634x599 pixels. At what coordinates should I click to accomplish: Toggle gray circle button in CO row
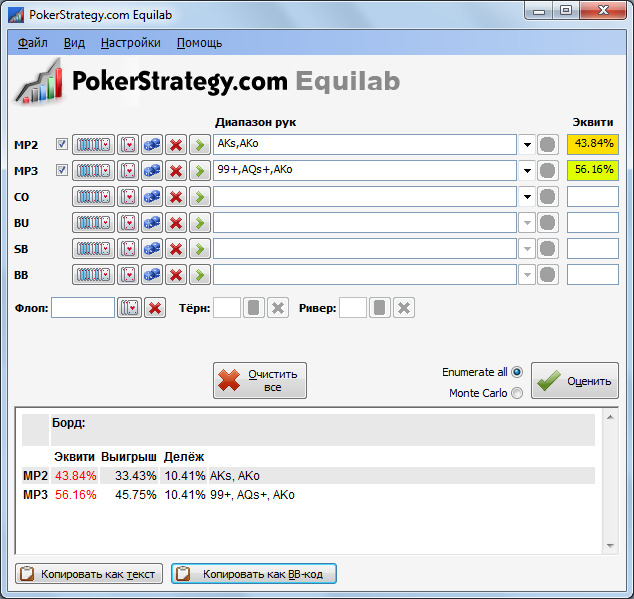click(547, 197)
